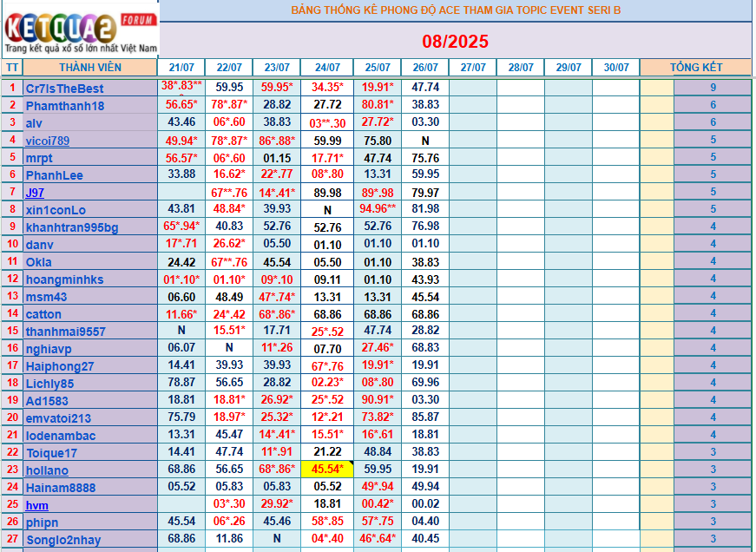Click Cr7IsTheBest total score 9
Image resolution: width=756 pixels, height=552 pixels.
click(713, 88)
